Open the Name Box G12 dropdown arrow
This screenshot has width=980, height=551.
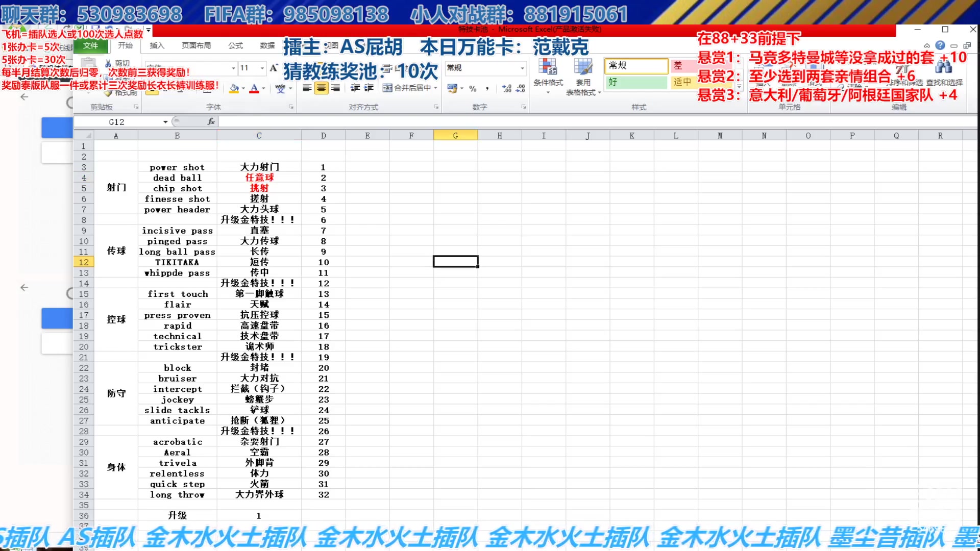[165, 122]
